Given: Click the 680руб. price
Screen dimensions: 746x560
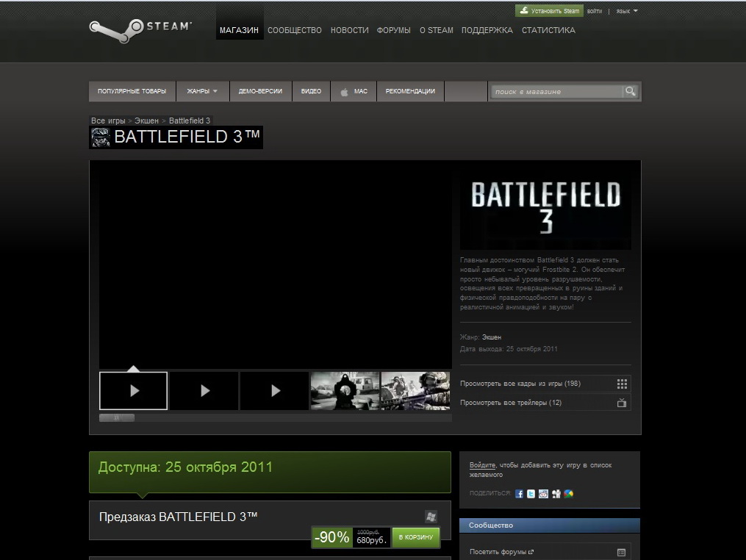Looking at the screenshot, I should tap(371, 541).
